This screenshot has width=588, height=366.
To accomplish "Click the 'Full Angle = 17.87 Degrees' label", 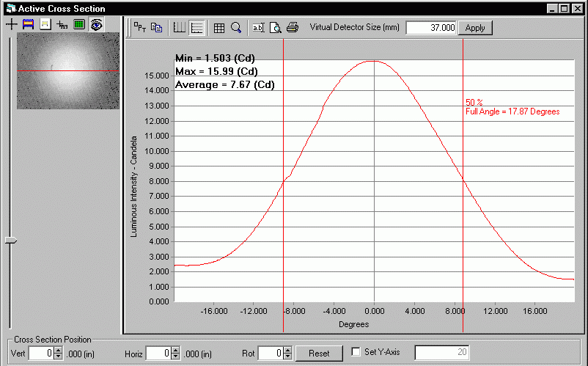I will point(512,111).
